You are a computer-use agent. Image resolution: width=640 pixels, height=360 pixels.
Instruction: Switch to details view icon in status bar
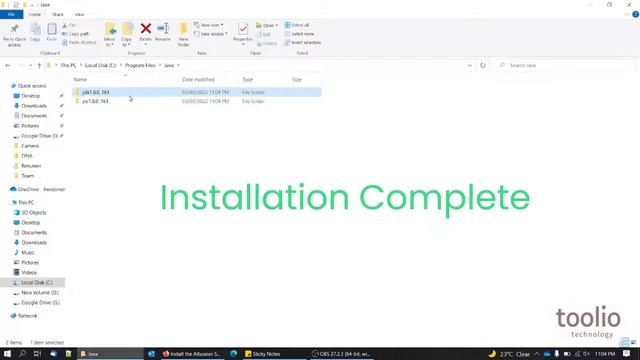click(624, 342)
